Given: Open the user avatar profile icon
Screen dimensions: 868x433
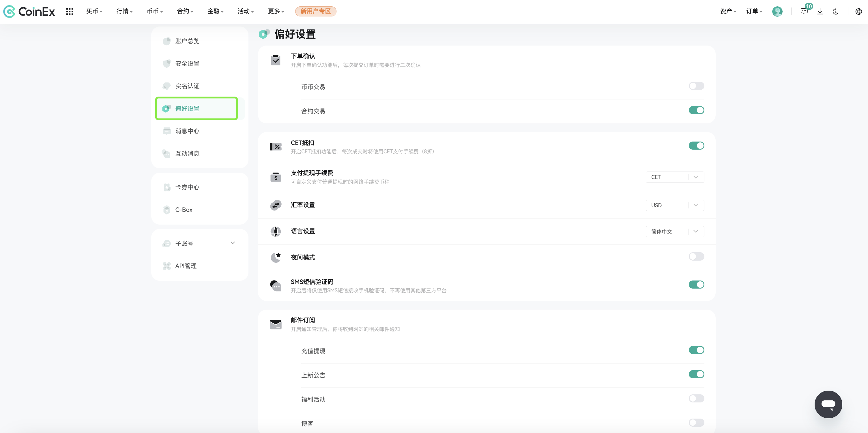Looking at the screenshot, I should (x=777, y=12).
